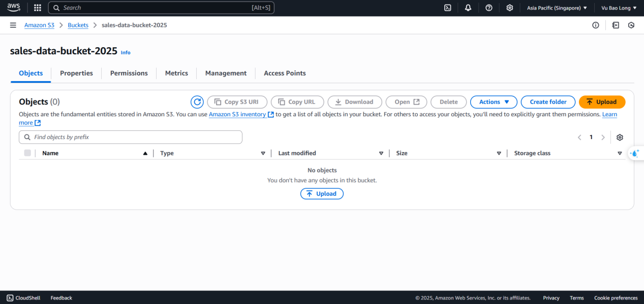Click the Delete button

[x=448, y=102]
